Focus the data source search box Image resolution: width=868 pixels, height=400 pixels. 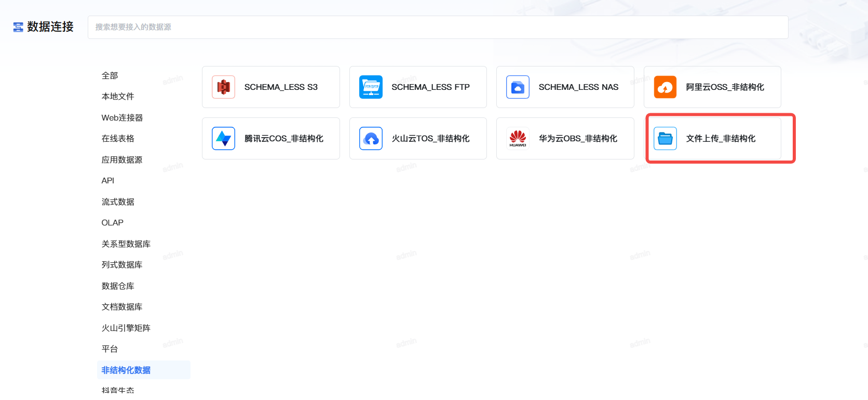[438, 27]
